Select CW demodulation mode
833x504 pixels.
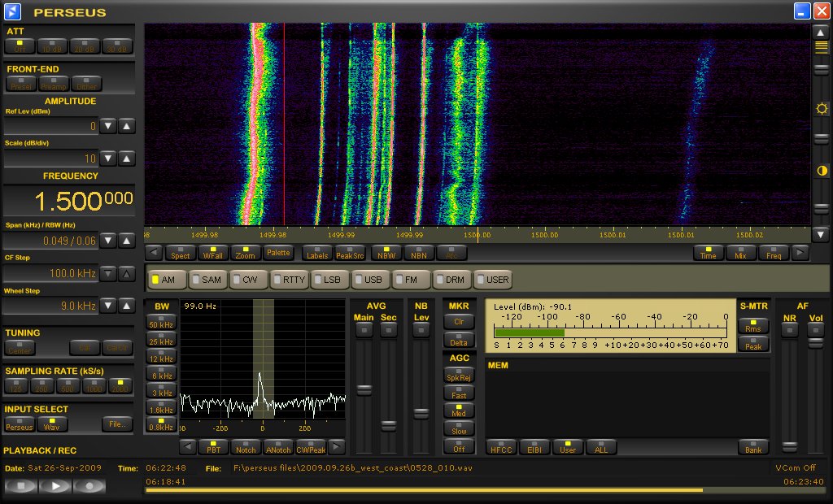(248, 280)
